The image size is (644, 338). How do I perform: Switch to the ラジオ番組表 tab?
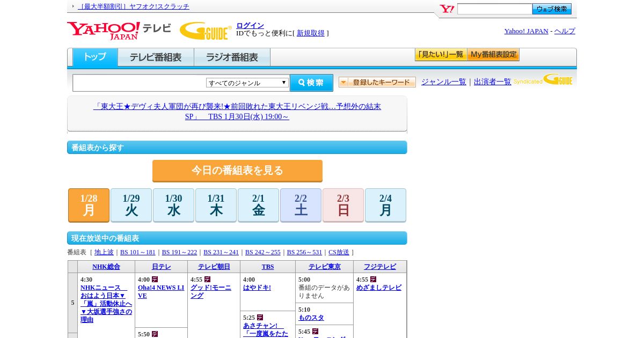tap(232, 57)
